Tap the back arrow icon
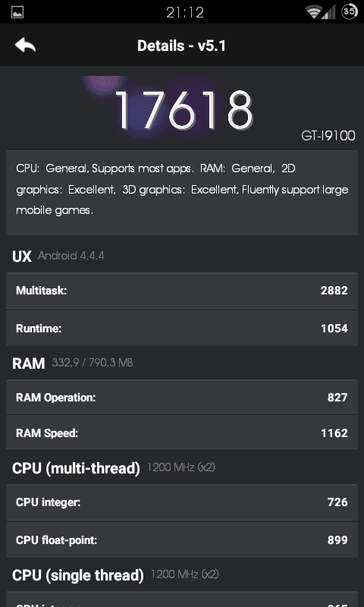The height and width of the screenshot is (607, 364). coord(25,46)
